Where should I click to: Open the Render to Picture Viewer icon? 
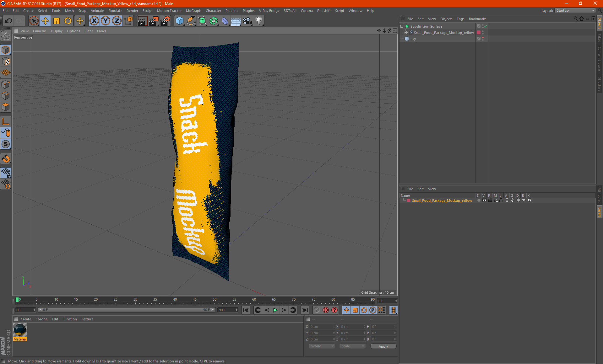pos(154,21)
